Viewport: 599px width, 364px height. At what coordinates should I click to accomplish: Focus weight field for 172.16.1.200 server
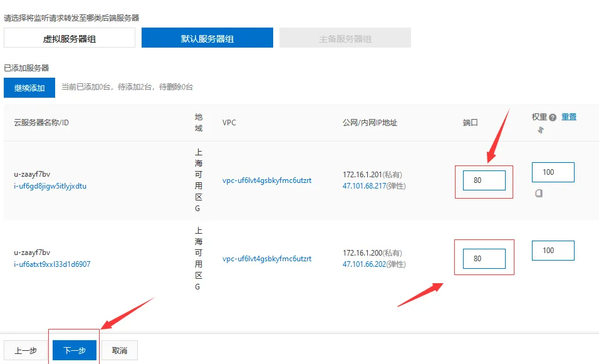553,251
